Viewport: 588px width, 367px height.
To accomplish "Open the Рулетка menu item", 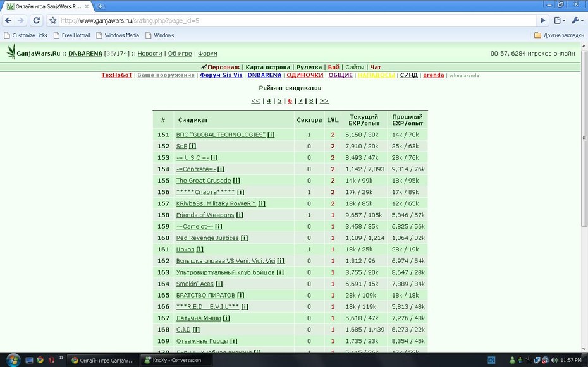I will (309, 68).
